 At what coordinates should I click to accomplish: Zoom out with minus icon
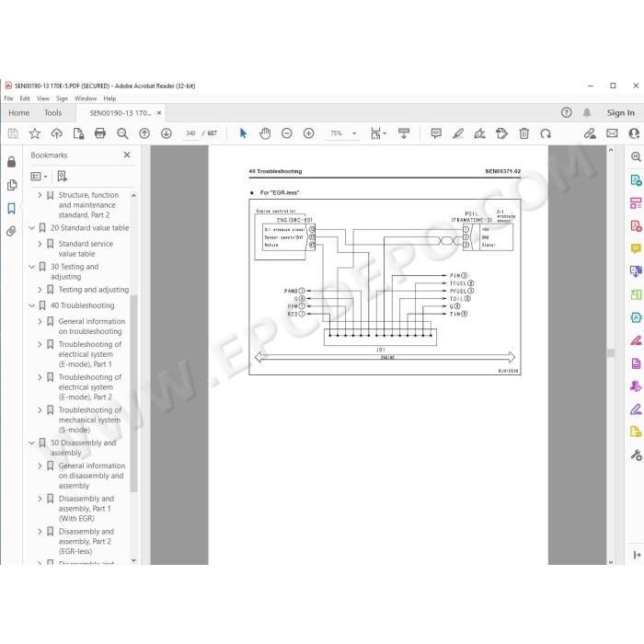(287, 133)
